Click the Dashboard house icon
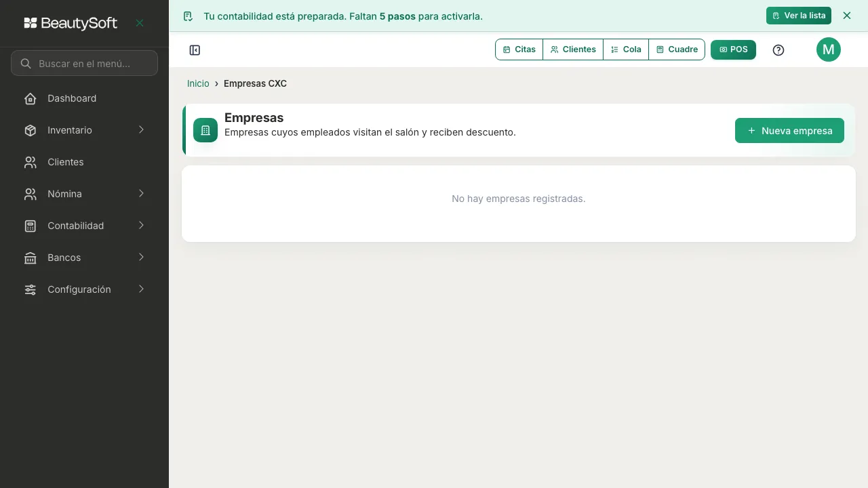 31,98
